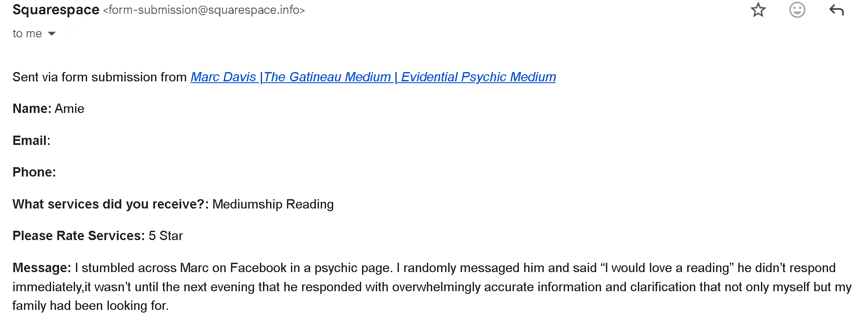The height and width of the screenshot is (321, 868).
Task: Expand recipient details arrow beside 'to me'
Action: [52, 34]
